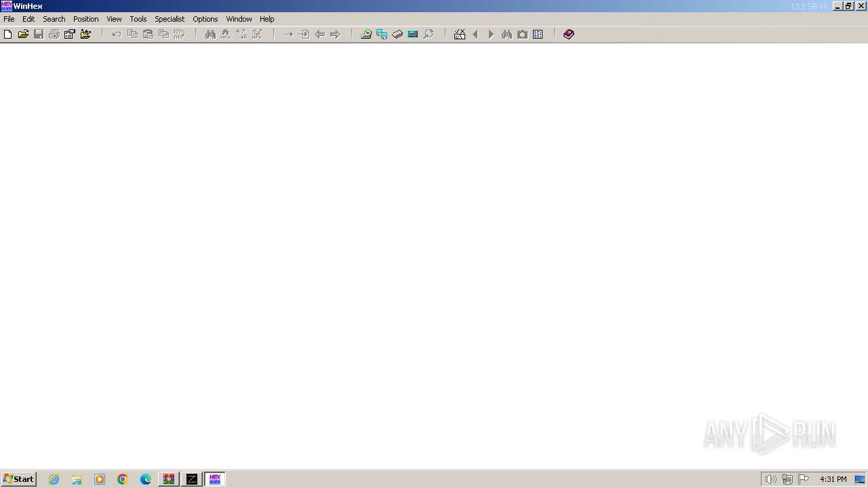
Task: Click the Forward navigation arrow icon
Action: click(x=335, y=34)
